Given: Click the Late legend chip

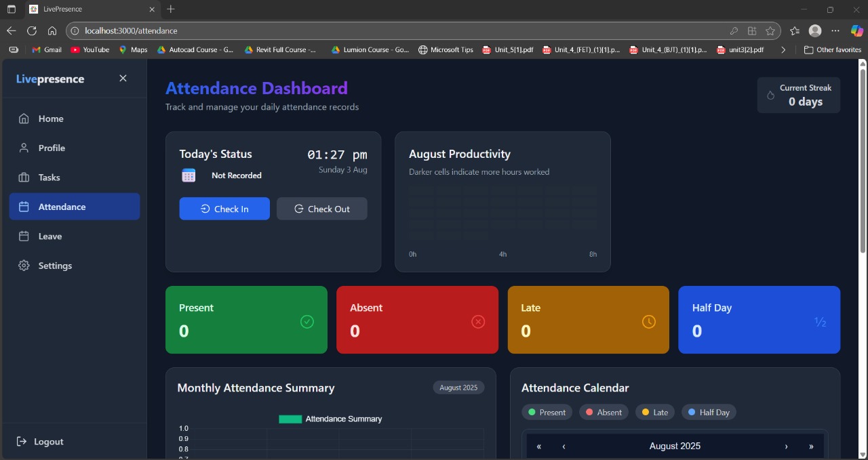Looking at the screenshot, I should [x=655, y=412].
